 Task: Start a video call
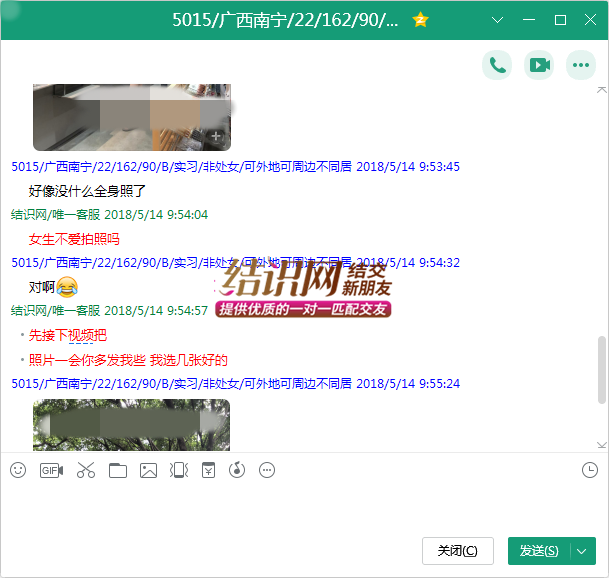point(539,65)
